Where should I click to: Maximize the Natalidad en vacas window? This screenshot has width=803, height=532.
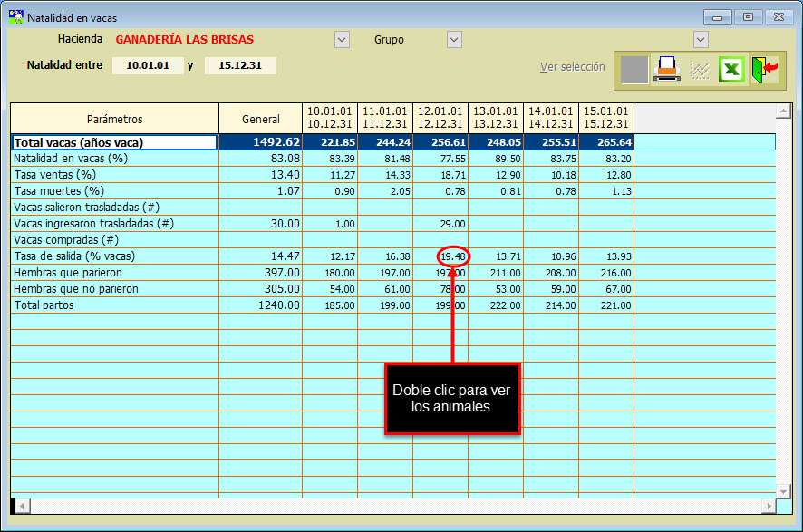tap(749, 17)
